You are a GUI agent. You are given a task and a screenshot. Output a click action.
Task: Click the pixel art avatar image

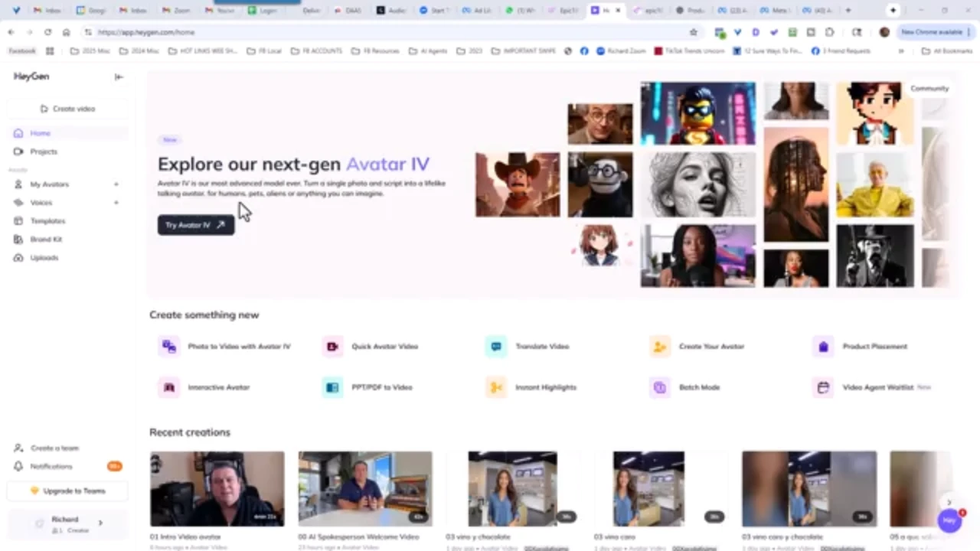[x=875, y=113]
